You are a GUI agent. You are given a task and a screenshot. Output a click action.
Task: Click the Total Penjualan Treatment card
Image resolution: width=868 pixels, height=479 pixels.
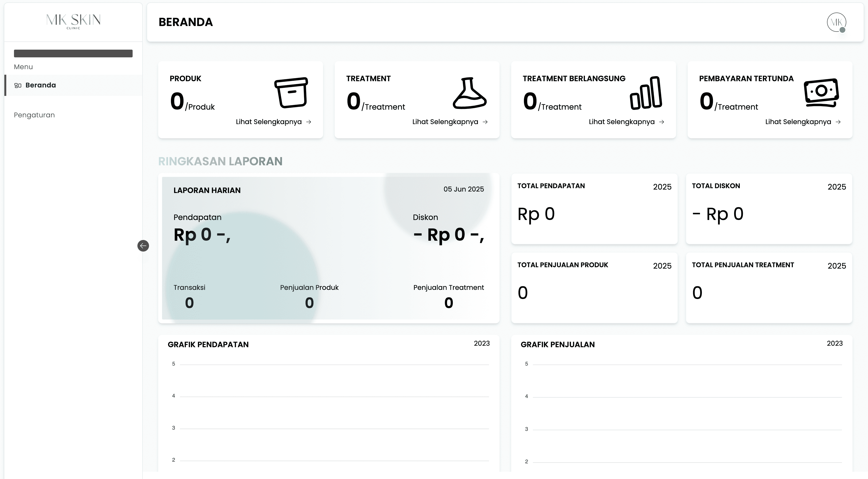[769, 288]
